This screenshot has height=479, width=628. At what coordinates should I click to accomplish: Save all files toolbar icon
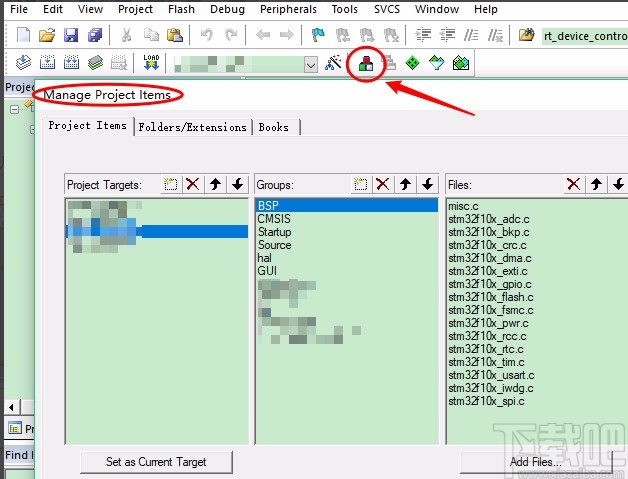pyautogui.click(x=95, y=35)
